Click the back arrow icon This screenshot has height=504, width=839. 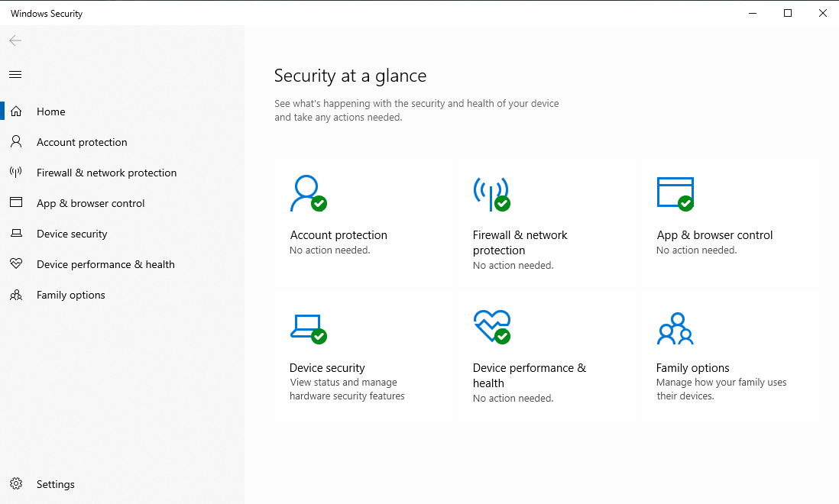(15, 40)
